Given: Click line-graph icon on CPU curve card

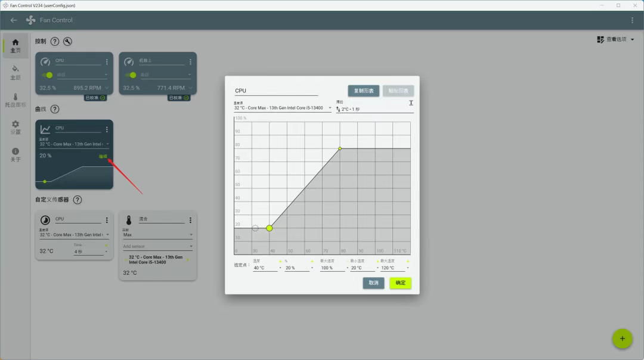Looking at the screenshot, I should (x=45, y=129).
